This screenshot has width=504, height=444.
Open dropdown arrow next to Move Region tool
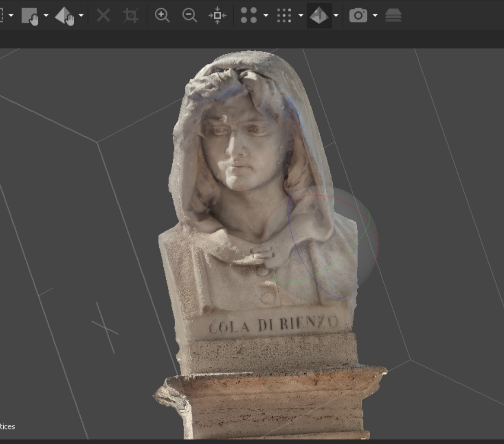(x=46, y=15)
